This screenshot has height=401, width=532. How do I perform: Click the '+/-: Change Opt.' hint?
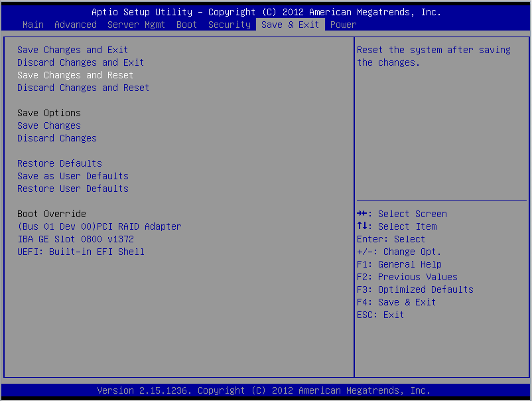pos(399,252)
